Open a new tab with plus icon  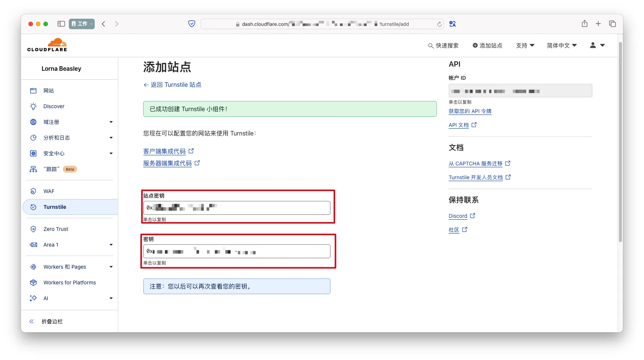[598, 24]
